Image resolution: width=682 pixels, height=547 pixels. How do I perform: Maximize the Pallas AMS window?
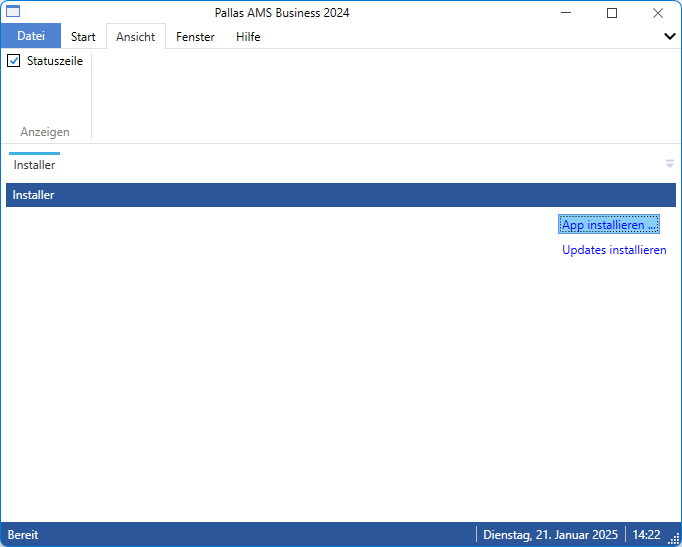point(612,13)
